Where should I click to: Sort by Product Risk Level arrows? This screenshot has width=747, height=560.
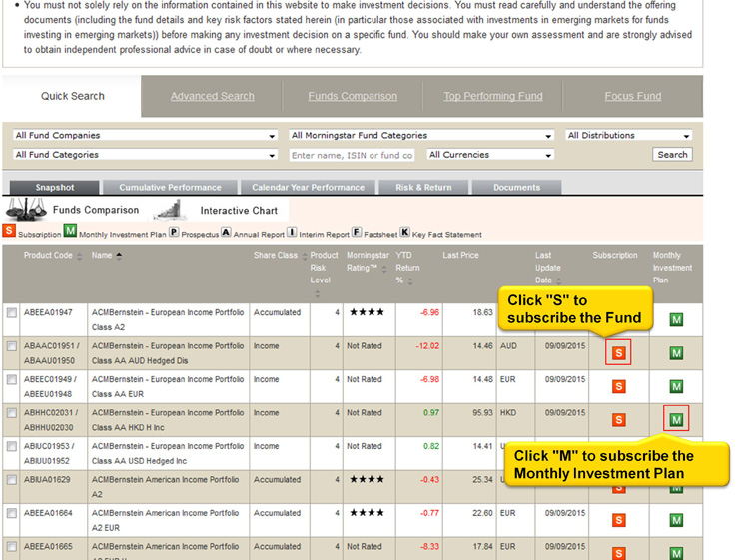318,294
